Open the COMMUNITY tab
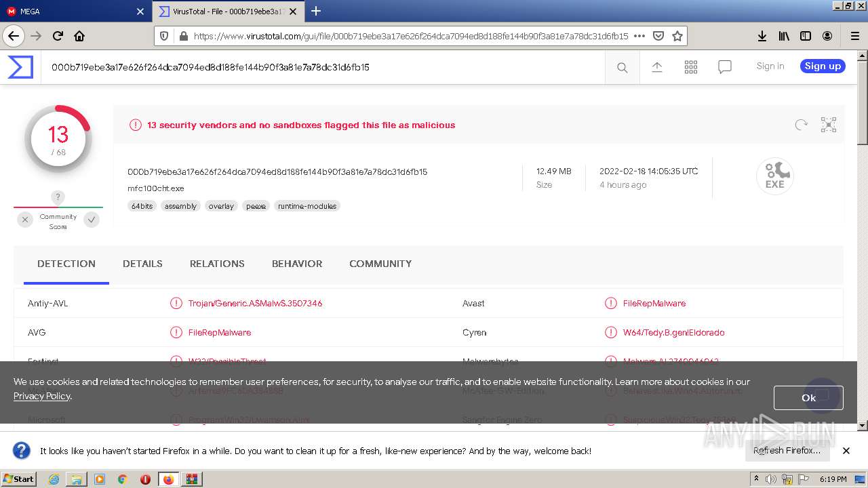 pos(380,264)
